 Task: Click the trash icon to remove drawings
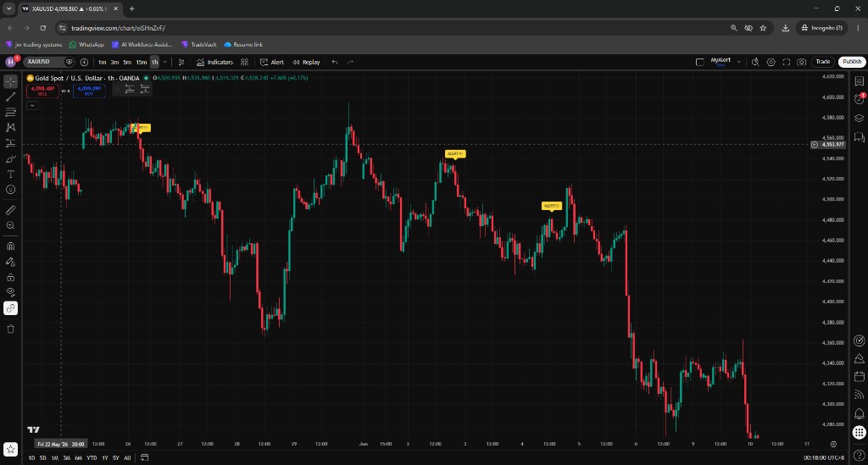click(10, 329)
